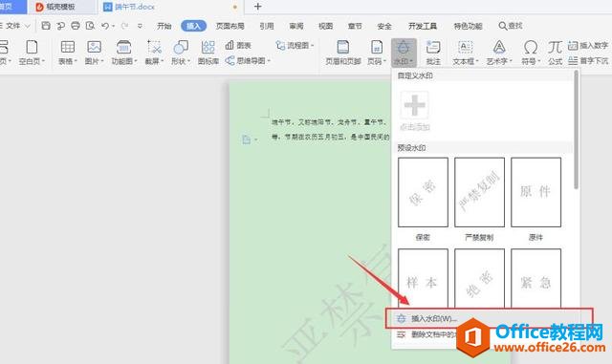The height and width of the screenshot is (364, 612).
Task: Click the 公式 formula icon
Action: point(555,47)
